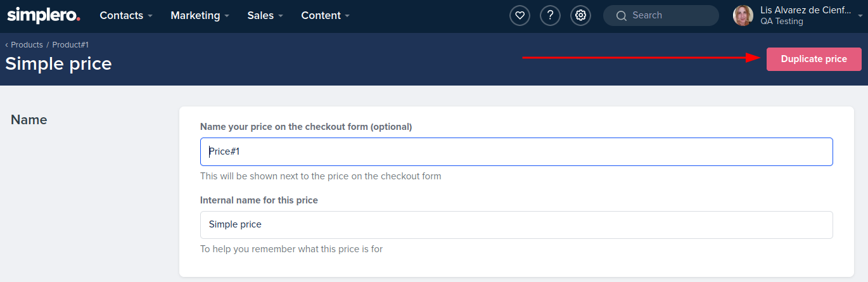Click the back chevron before Products

6,45
